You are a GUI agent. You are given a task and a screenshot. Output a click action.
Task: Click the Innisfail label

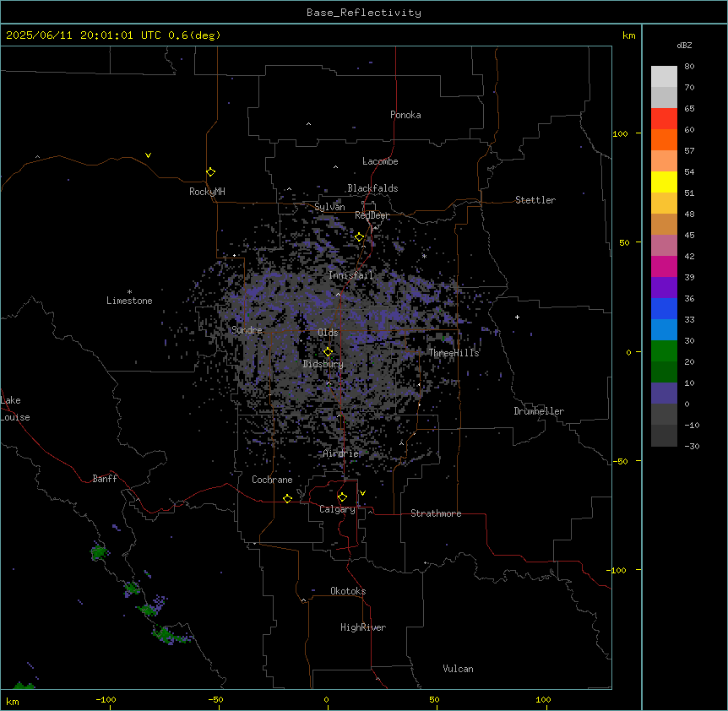[x=350, y=275]
